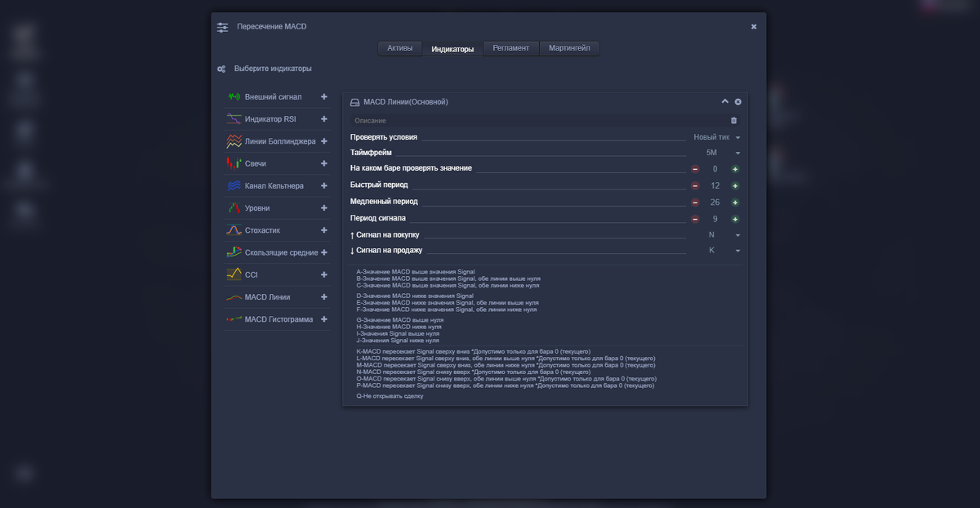Open the Проверять условия dropdown

click(x=716, y=137)
